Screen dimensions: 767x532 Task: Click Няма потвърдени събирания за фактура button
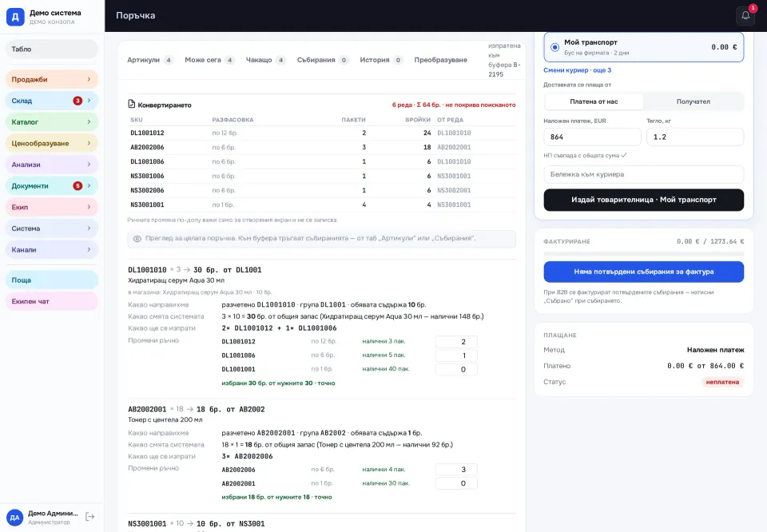point(644,272)
